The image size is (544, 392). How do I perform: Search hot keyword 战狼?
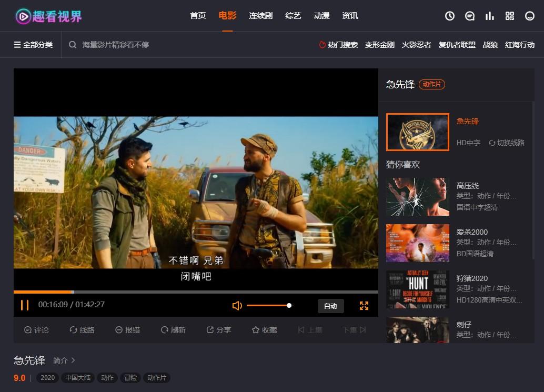click(x=490, y=45)
